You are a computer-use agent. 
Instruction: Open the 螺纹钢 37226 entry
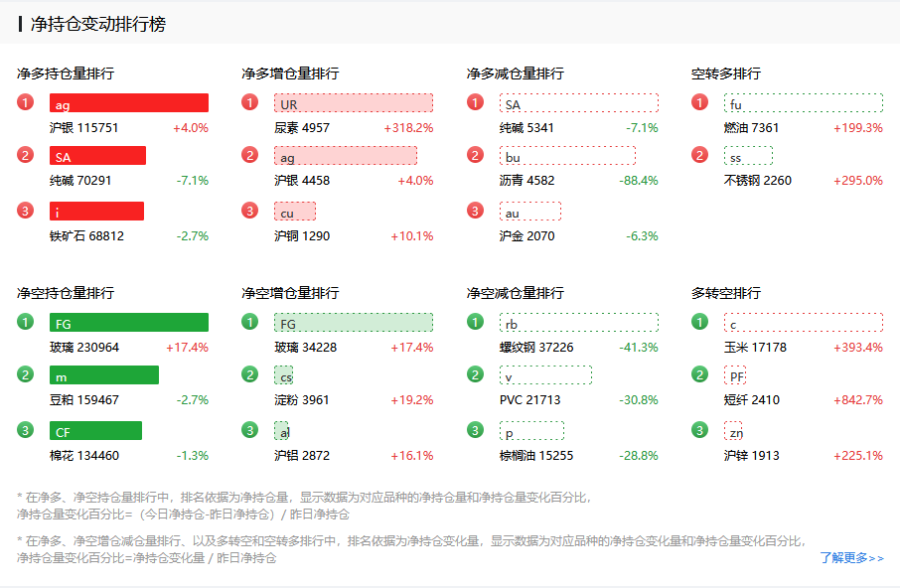[536, 348]
